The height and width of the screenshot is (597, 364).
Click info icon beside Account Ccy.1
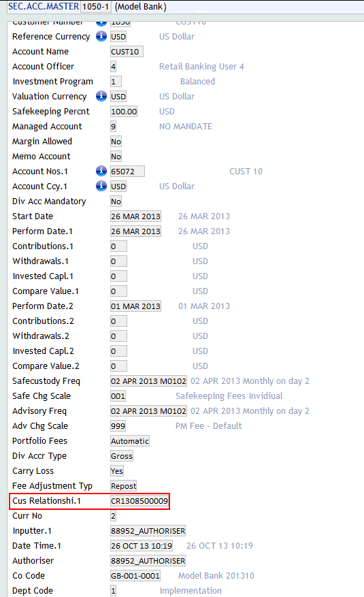click(x=101, y=187)
